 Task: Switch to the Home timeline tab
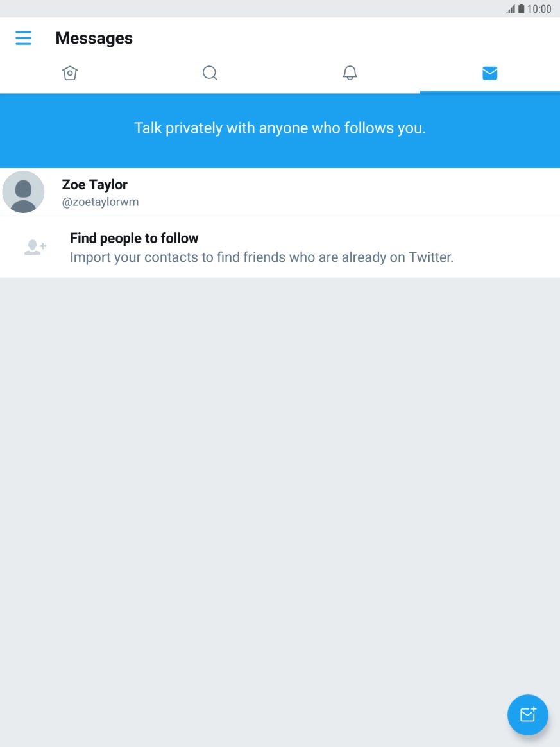click(x=70, y=73)
